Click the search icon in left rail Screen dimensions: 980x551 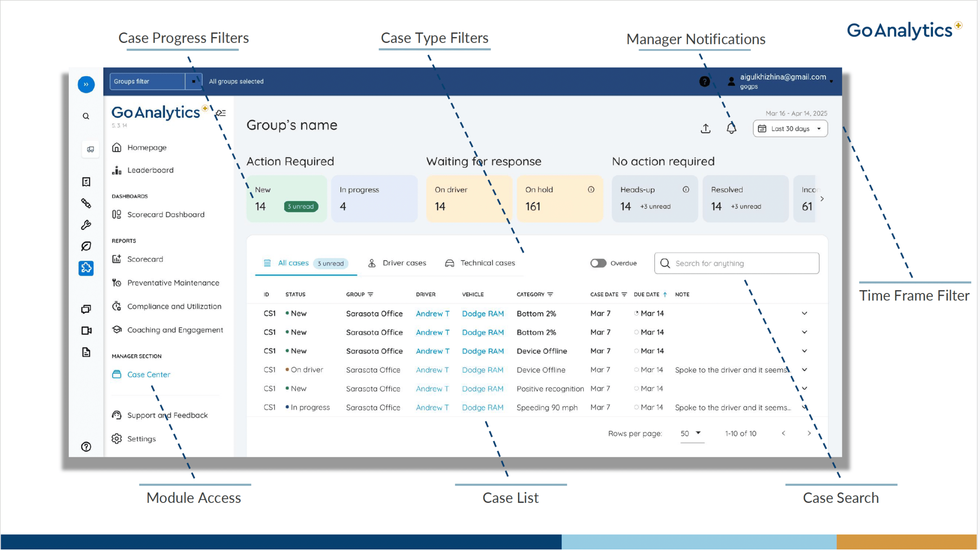[86, 116]
